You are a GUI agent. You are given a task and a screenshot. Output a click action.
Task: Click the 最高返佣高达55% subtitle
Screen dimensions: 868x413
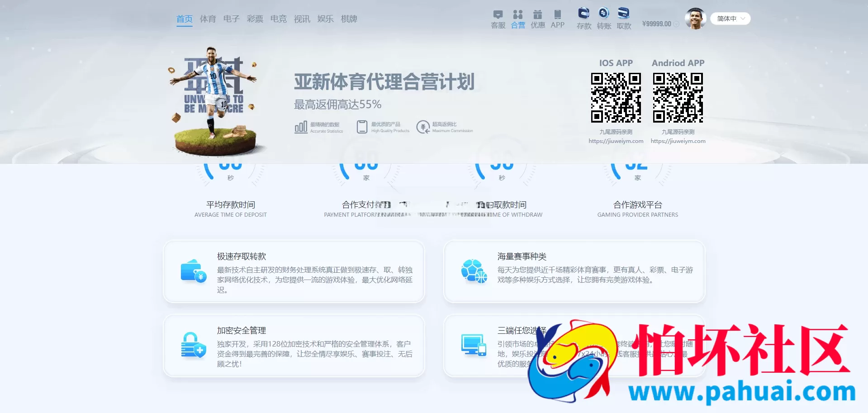337,104
